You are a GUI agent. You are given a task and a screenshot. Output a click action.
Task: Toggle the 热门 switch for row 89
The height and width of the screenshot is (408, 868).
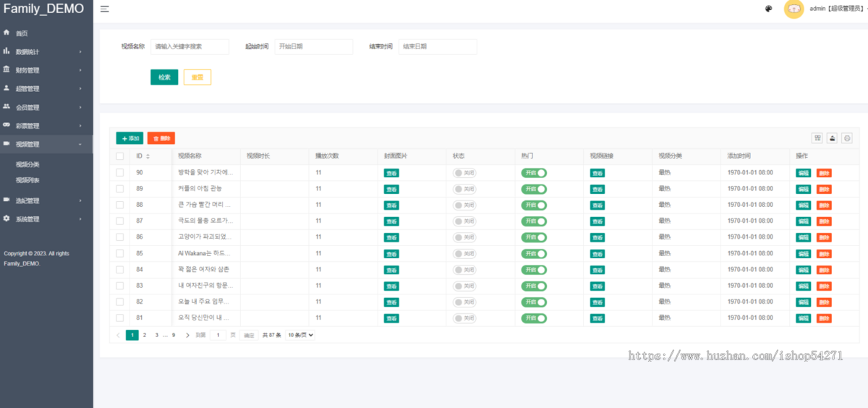point(534,189)
